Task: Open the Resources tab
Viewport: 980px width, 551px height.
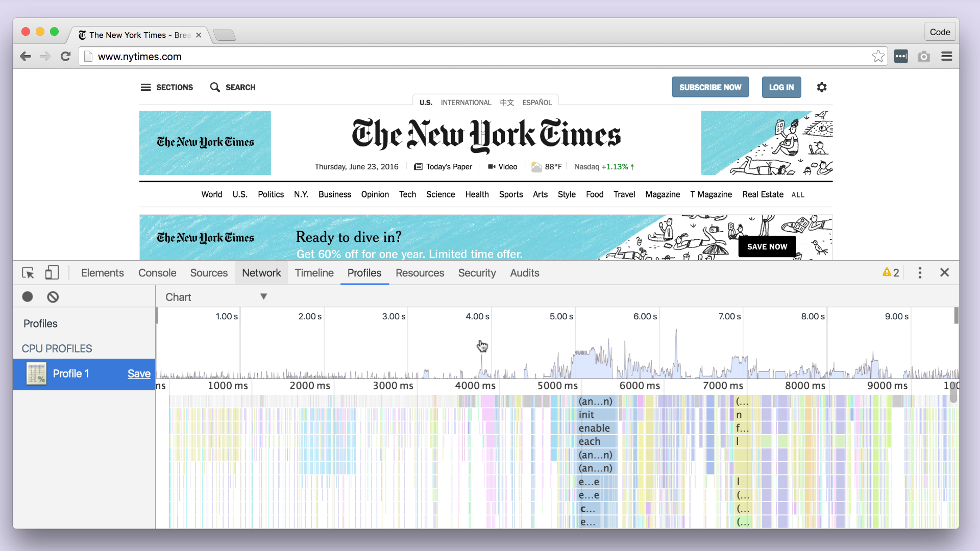Action: (420, 273)
